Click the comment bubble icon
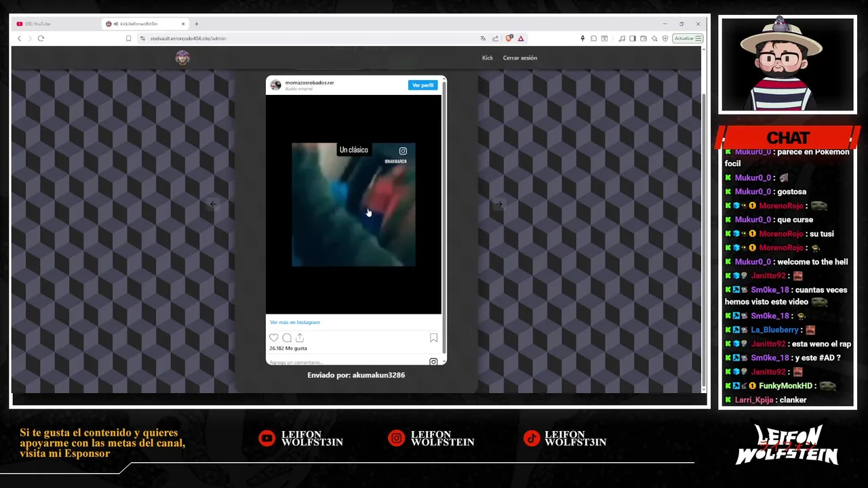Viewport: 868px width, 488px height. coord(287,338)
